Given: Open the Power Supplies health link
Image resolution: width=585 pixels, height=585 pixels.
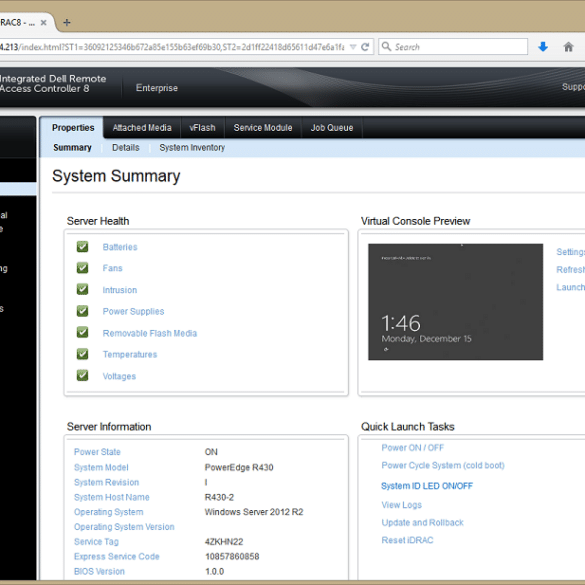Looking at the screenshot, I should [x=134, y=311].
